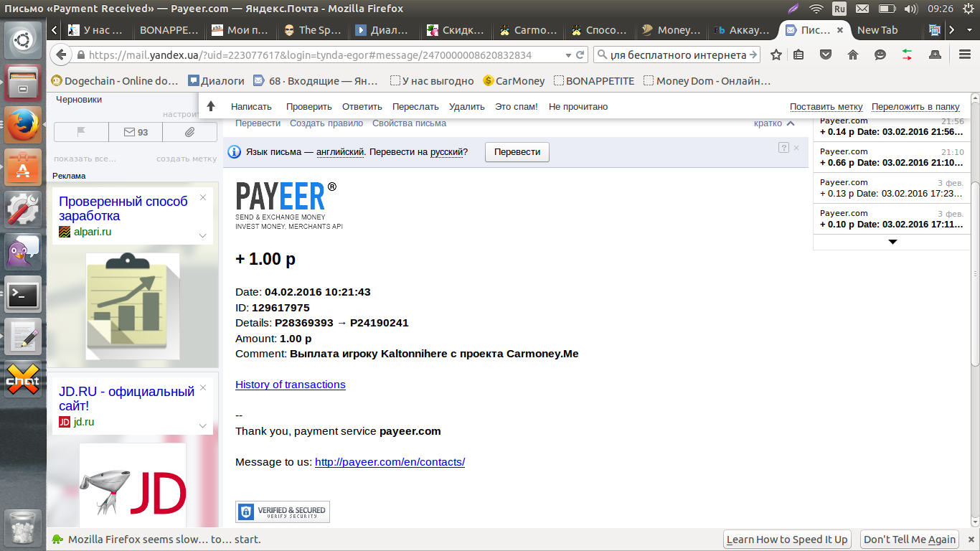Switch to the Аккау... browser tab
Image resolution: width=980 pixels, height=551 pixels.
(743, 30)
